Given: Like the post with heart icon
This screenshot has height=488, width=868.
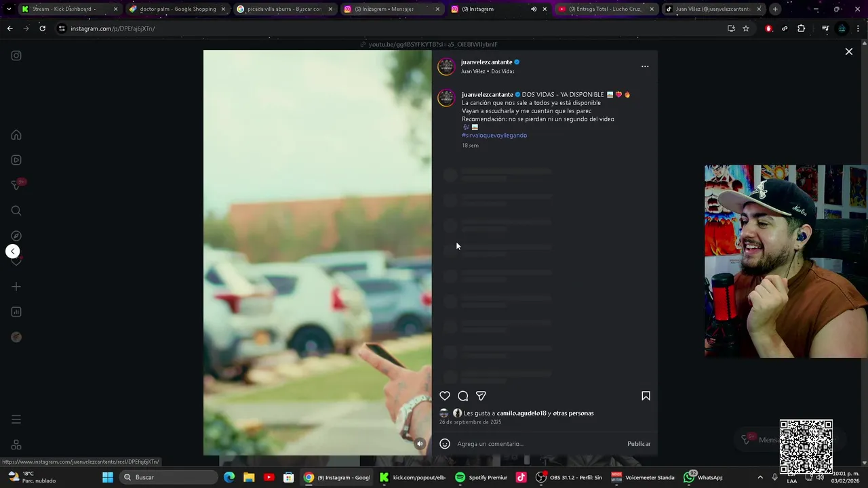Looking at the screenshot, I should coord(445,396).
